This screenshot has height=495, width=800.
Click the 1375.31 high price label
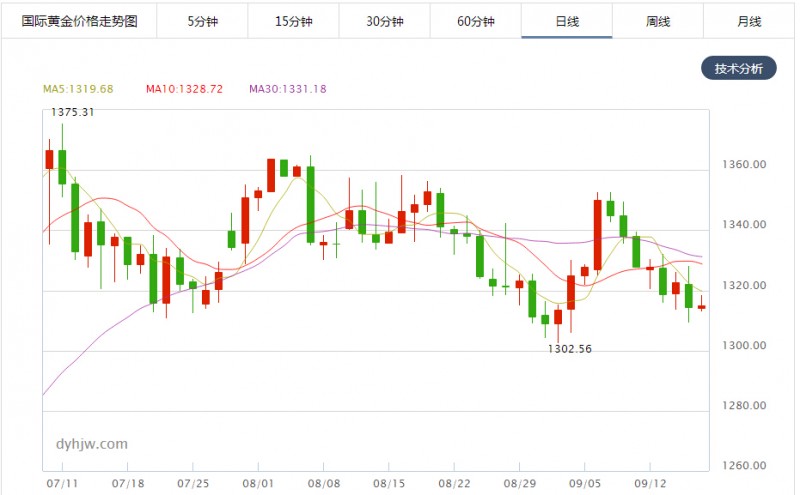pyautogui.click(x=72, y=112)
